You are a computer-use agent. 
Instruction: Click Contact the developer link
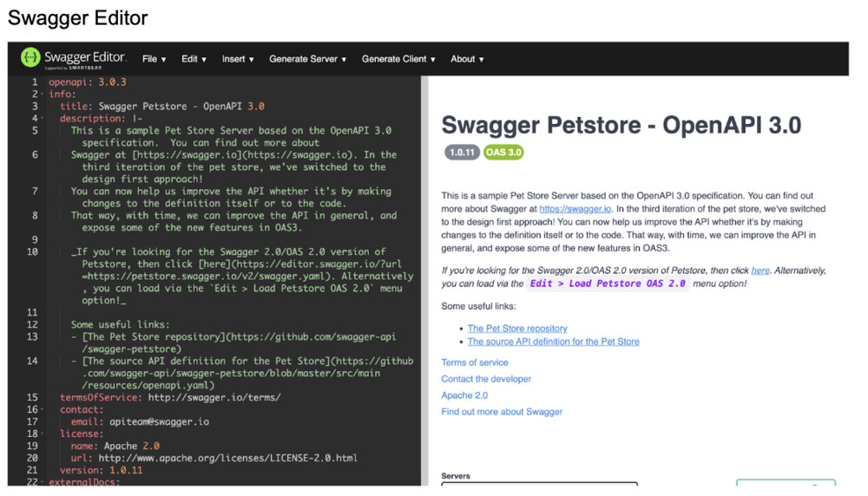point(486,379)
